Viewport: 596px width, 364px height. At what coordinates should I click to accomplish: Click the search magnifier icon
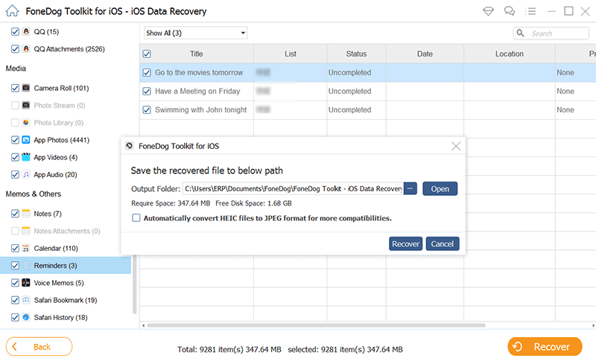coord(520,33)
